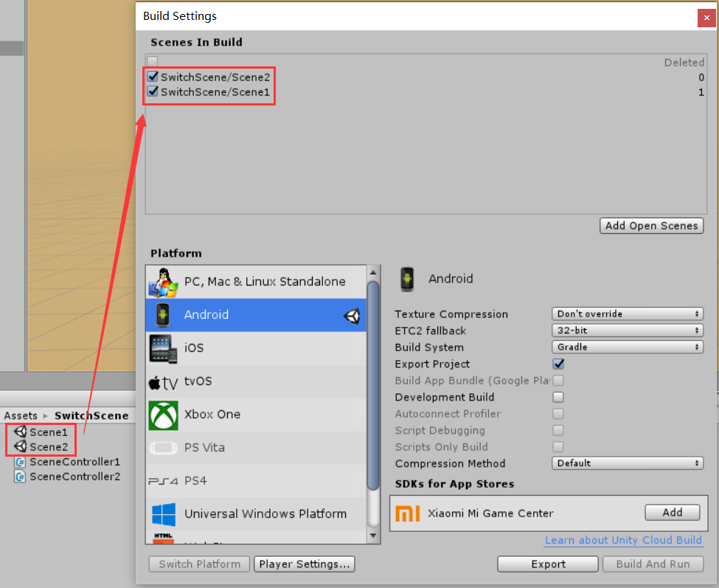The height and width of the screenshot is (588, 719).
Task: Click the PS4 logo icon
Action: pos(163,481)
